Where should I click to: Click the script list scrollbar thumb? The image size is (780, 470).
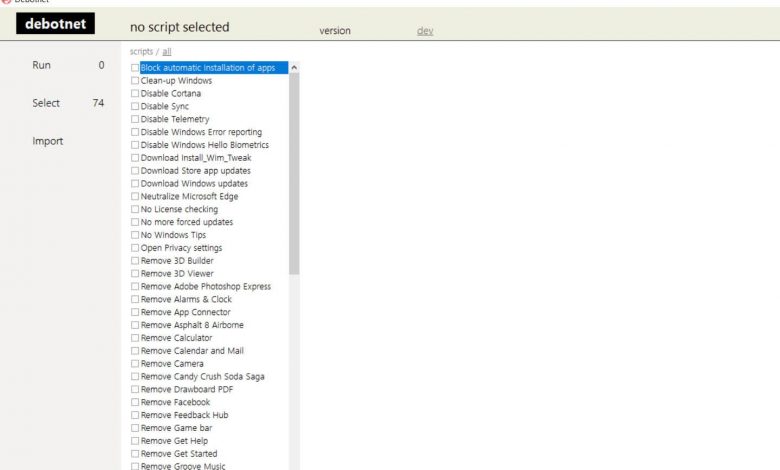pyautogui.click(x=294, y=174)
